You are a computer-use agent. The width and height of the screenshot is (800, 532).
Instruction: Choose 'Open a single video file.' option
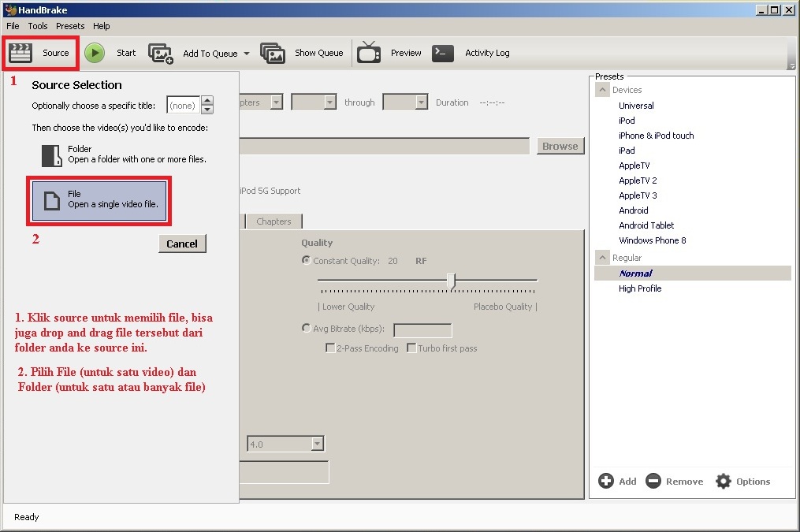99,200
